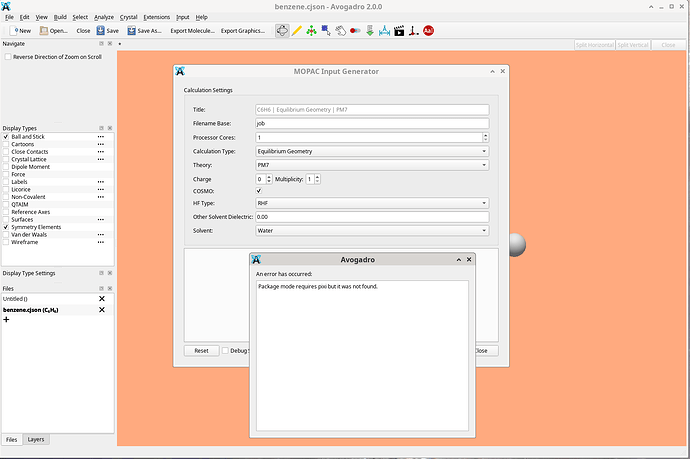
Task: Click Export Molecule... in toolbar
Action: [192, 31]
